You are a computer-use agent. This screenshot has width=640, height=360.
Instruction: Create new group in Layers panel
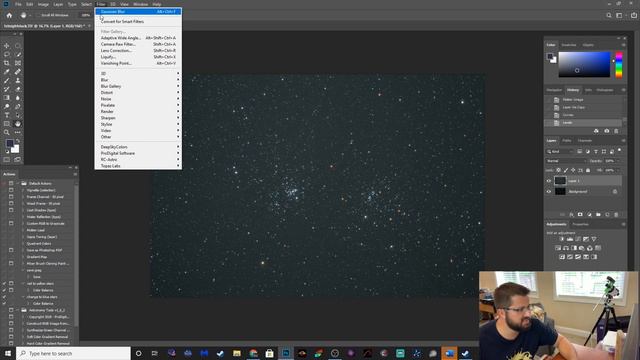click(598, 214)
